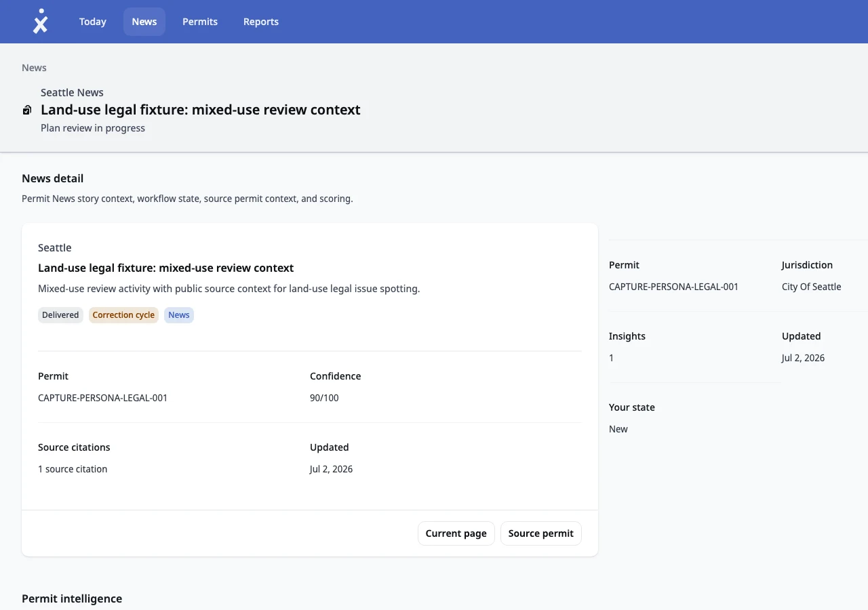Click the app logo in the header
Screen dimensions: 868x610
[x=41, y=22]
